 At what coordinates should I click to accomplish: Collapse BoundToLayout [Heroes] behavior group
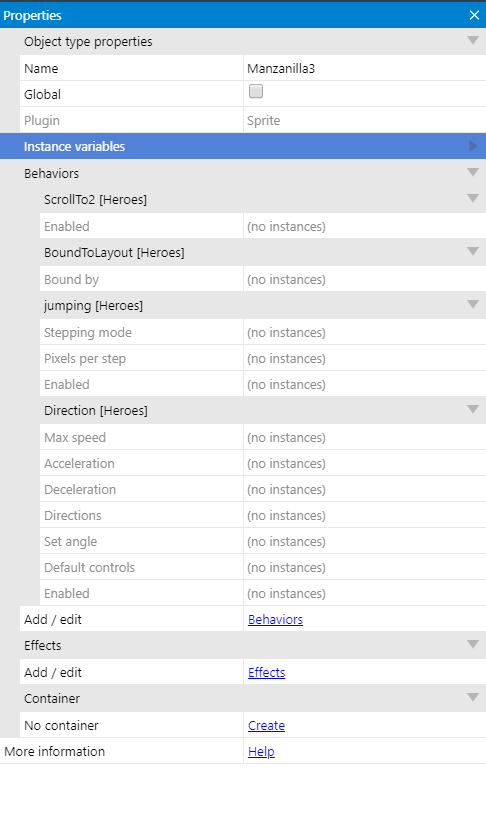[473, 251]
